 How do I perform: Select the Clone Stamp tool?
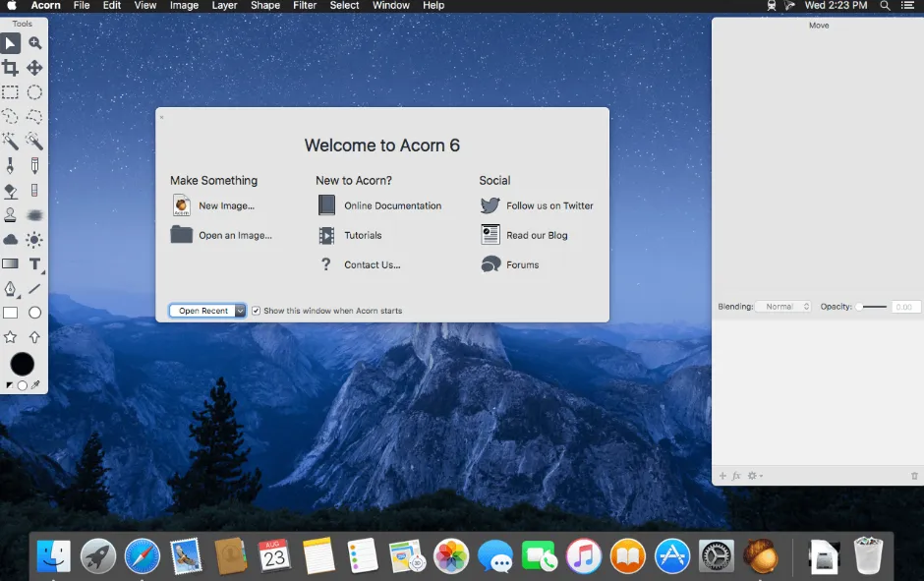point(10,215)
